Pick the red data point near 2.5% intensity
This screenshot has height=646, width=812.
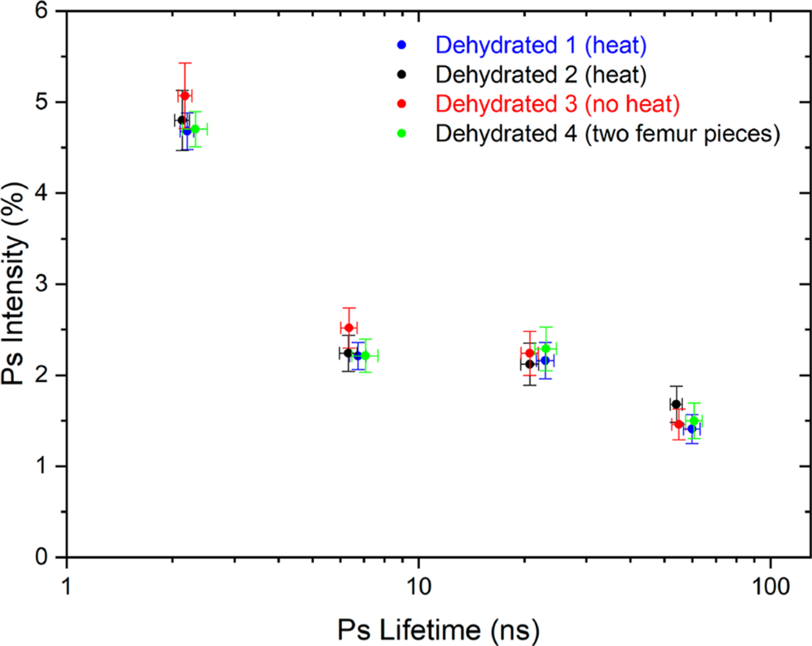coord(349,328)
